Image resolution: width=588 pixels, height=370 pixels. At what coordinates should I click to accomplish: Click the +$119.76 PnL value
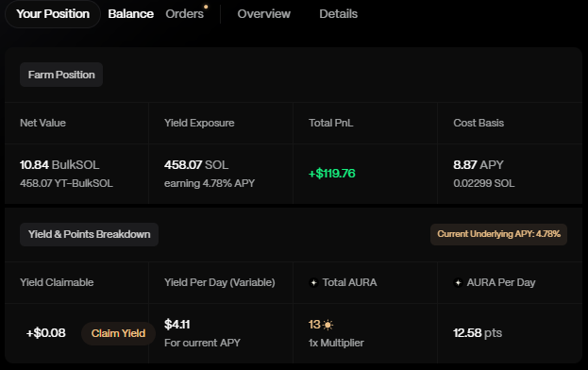[x=332, y=174]
